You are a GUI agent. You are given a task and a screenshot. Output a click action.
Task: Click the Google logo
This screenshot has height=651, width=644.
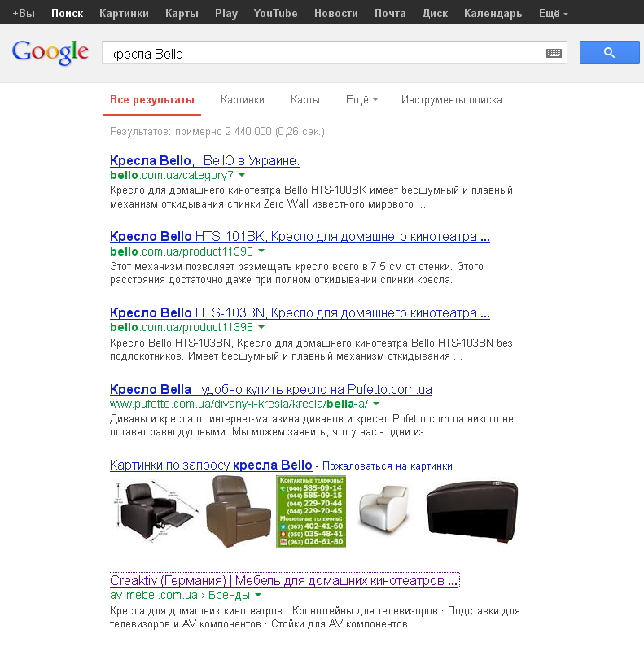[x=50, y=53]
